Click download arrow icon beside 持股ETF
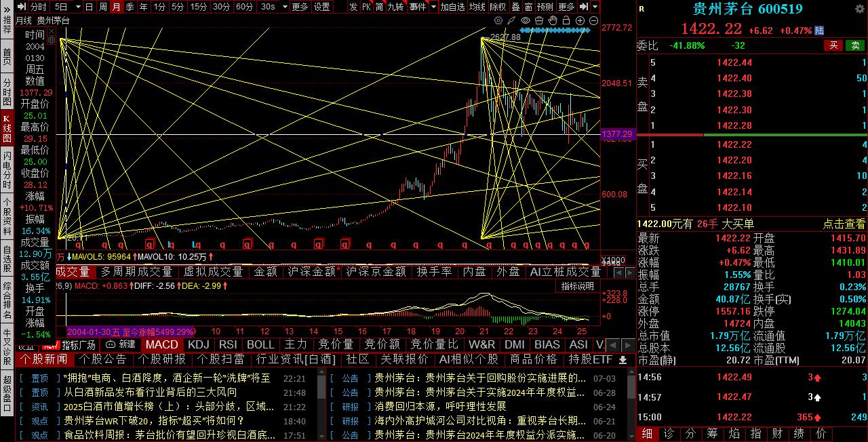 point(623,360)
